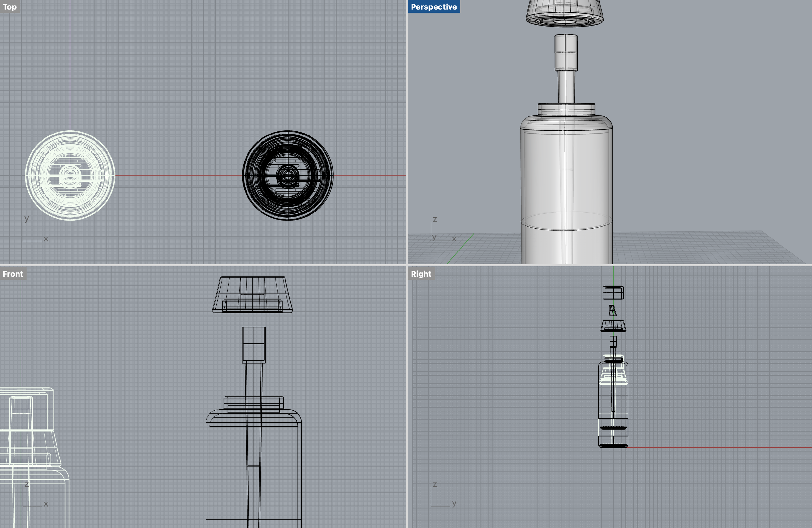
Task: Open the Right viewport label menu
Action: (x=421, y=274)
